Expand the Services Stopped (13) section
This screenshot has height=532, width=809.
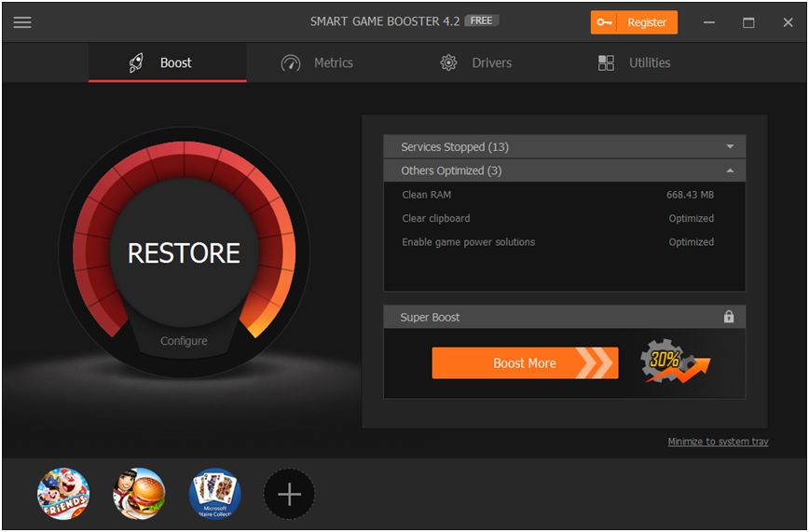[x=565, y=146]
